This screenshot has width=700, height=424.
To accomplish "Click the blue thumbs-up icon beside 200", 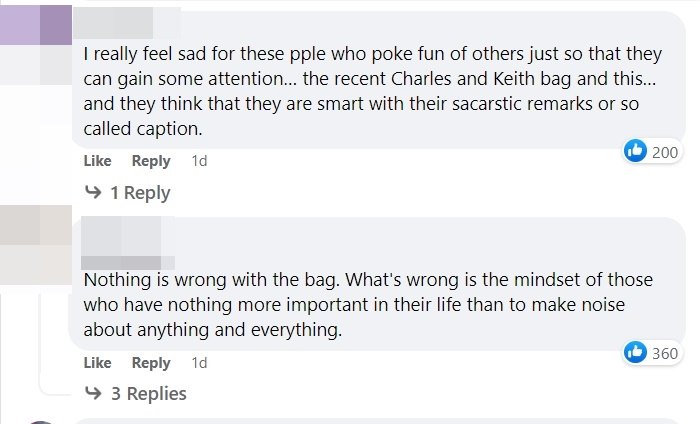I will [635, 151].
